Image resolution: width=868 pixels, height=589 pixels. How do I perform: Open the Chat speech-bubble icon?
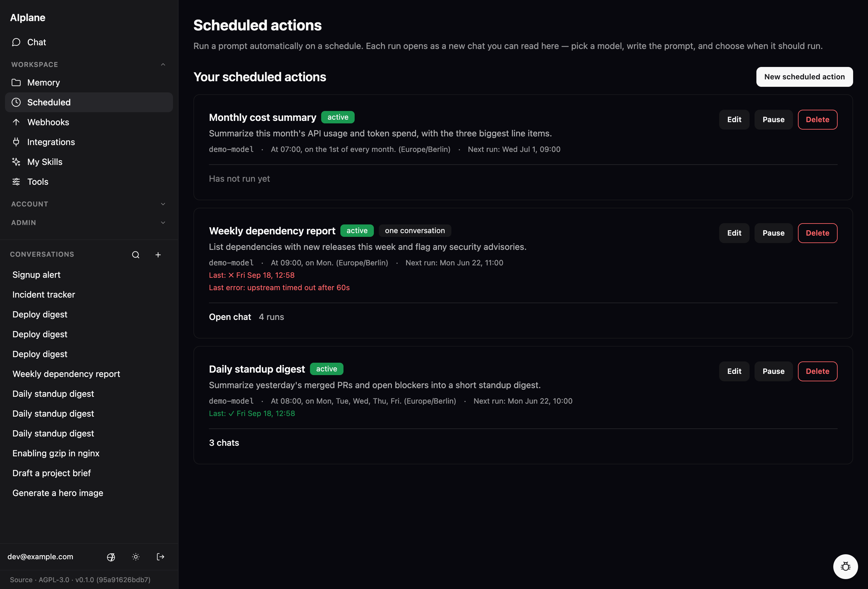[x=16, y=42]
